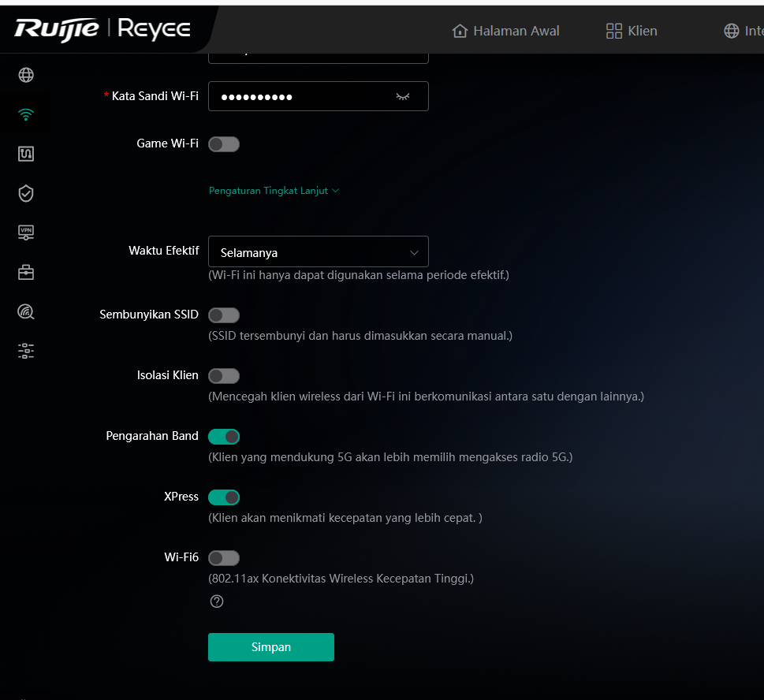Click the Kata Sandi Wi-Fi input field
Screen dimensions: 764x700
pos(304,96)
